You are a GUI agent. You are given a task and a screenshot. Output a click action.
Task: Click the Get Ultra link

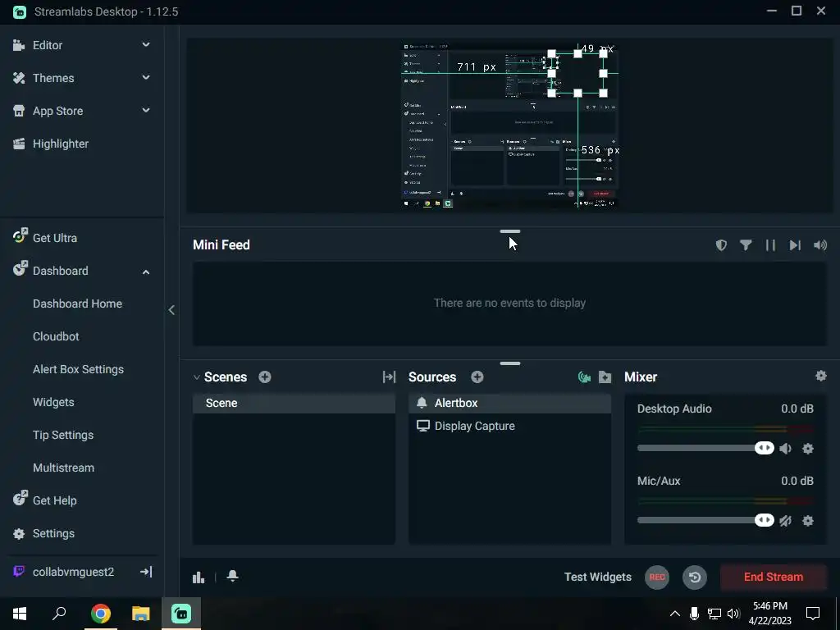54,238
